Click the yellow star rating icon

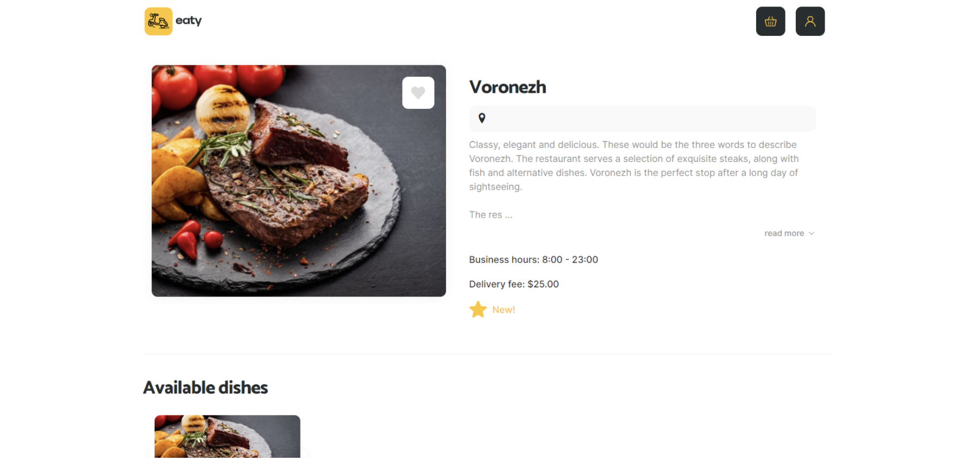click(478, 310)
